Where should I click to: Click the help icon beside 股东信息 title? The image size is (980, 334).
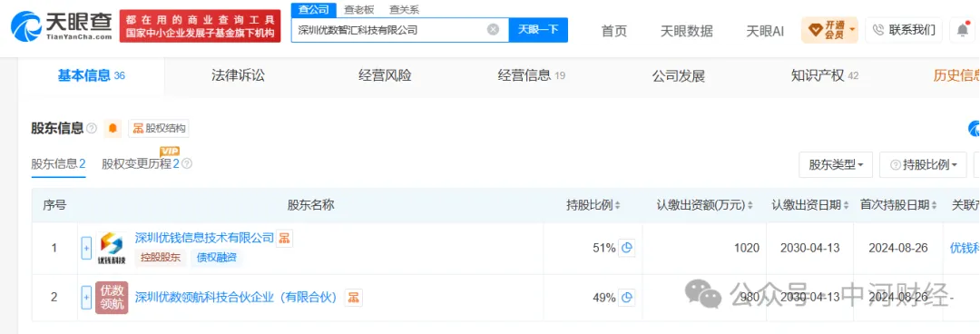(92, 128)
